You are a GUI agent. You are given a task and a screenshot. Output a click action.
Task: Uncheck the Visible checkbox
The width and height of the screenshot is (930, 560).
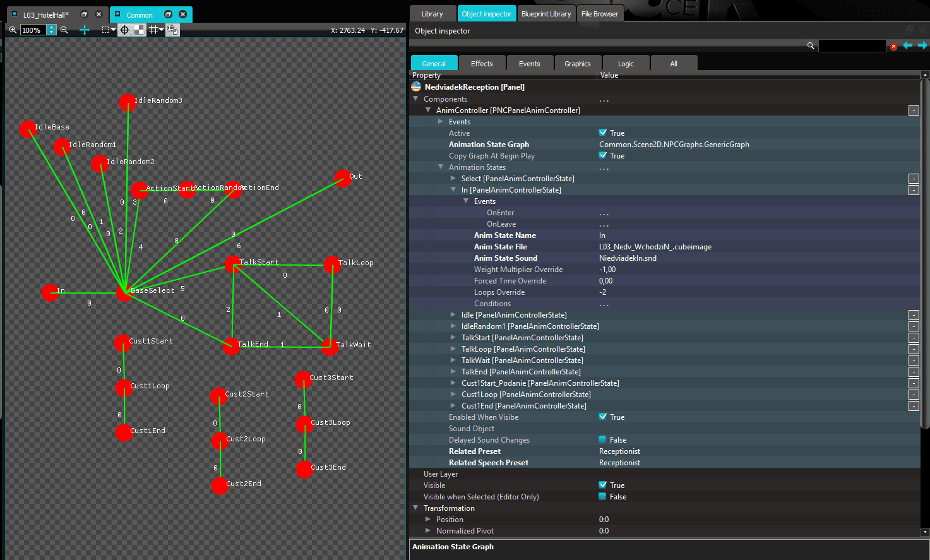click(x=603, y=486)
